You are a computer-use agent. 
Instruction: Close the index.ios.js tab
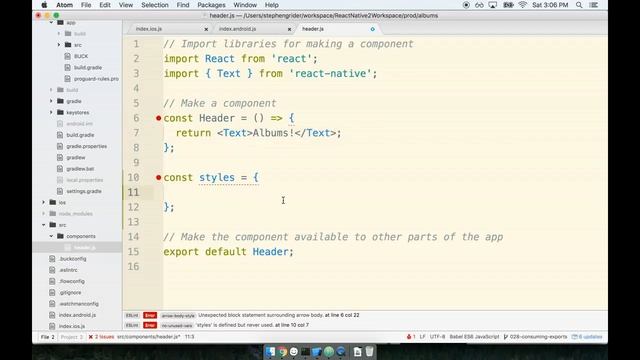coord(206,29)
